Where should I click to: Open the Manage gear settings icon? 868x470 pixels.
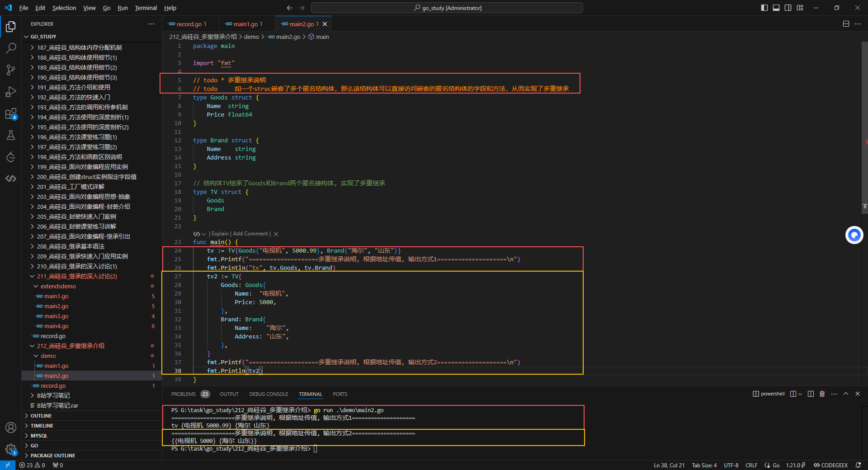click(x=11, y=449)
